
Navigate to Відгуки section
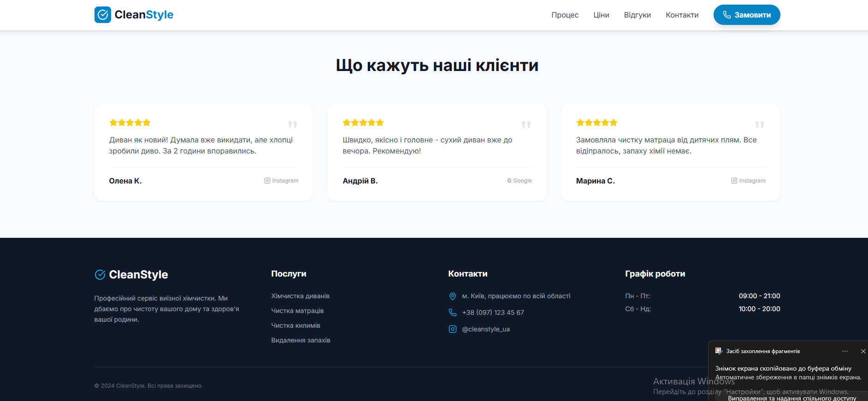(x=638, y=15)
